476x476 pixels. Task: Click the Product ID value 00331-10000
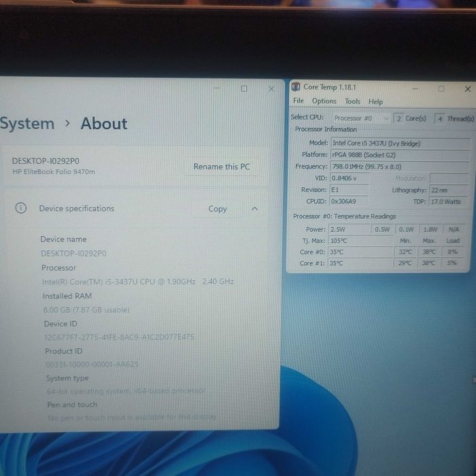(92, 364)
